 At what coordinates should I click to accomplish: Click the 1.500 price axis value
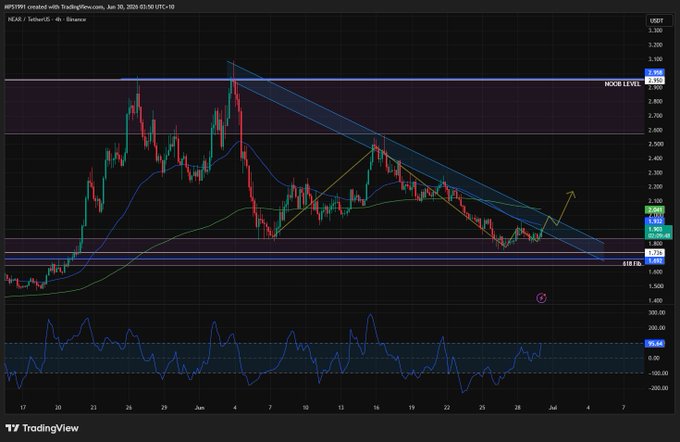click(655, 286)
